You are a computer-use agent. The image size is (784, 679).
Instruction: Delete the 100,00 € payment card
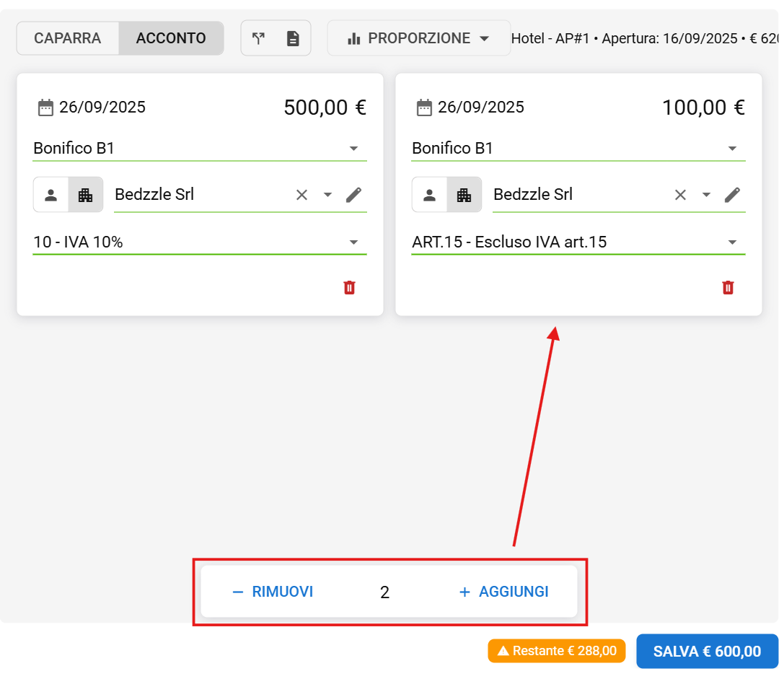tap(728, 288)
